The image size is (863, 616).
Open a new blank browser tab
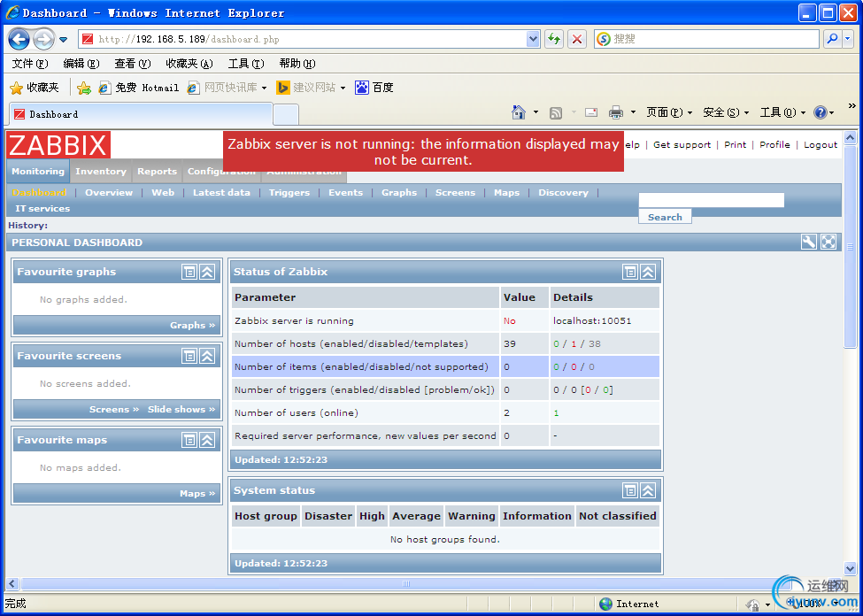286,114
